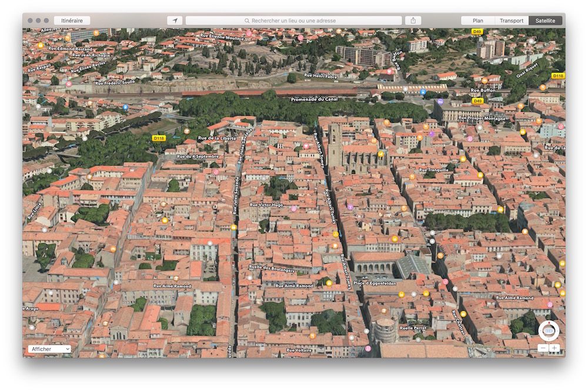Click the Quai Riquet label
This screenshot has width=588, height=390.
[x=527, y=70]
